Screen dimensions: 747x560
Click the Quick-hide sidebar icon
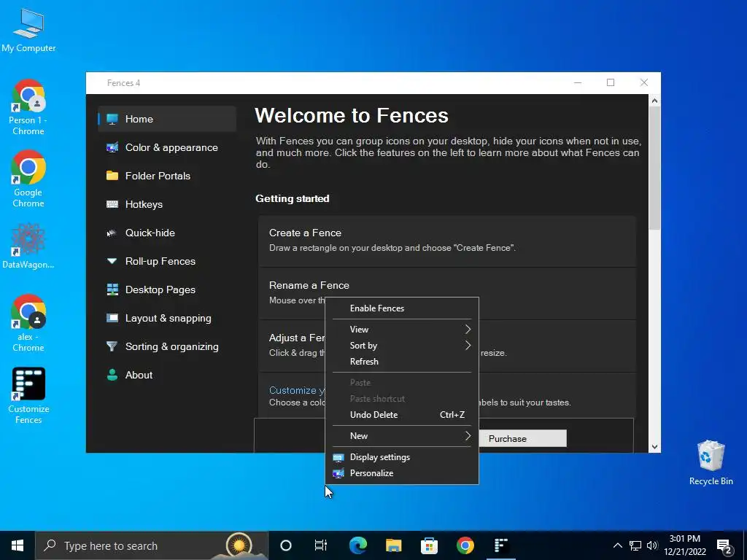tap(112, 233)
